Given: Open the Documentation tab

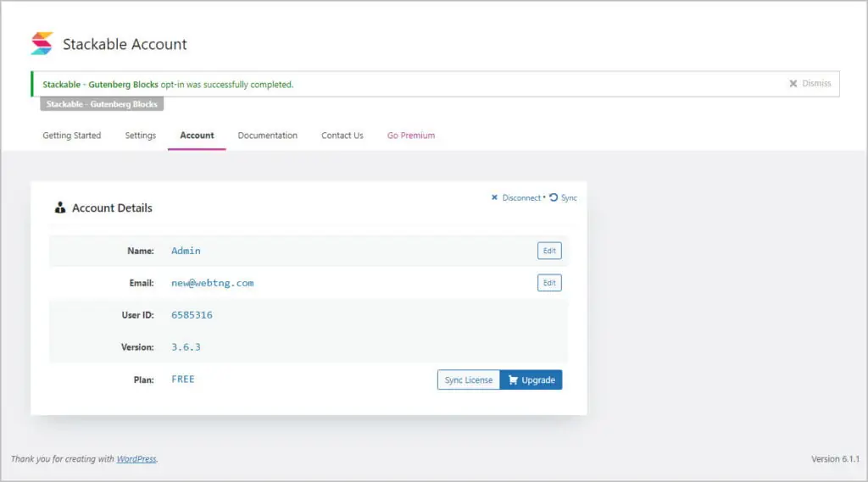Looking at the screenshot, I should tap(267, 136).
